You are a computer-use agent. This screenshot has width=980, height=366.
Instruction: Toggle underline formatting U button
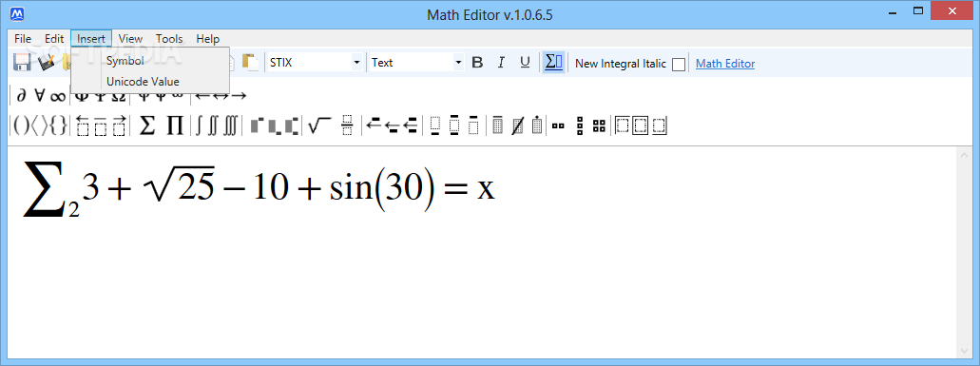pos(525,63)
